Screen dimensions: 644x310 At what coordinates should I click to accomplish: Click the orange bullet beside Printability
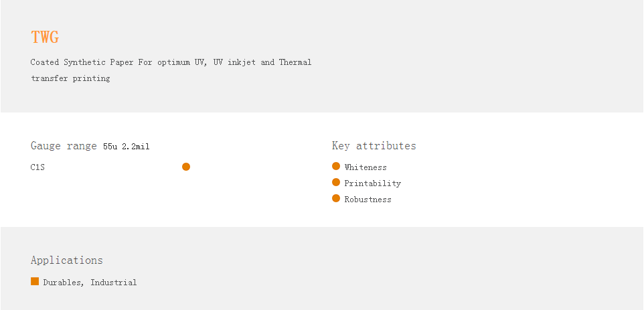336,182
